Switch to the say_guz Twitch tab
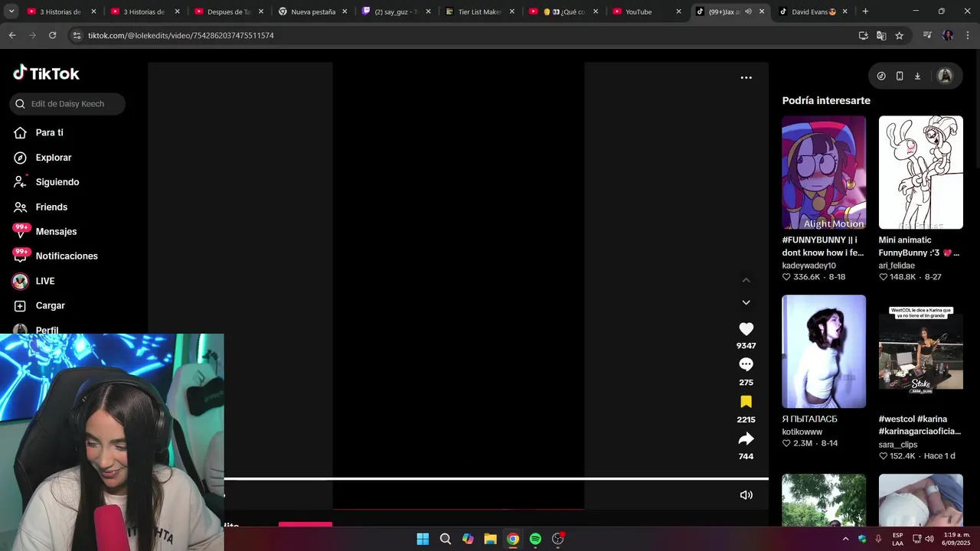This screenshot has height=551, width=980. pos(397,11)
